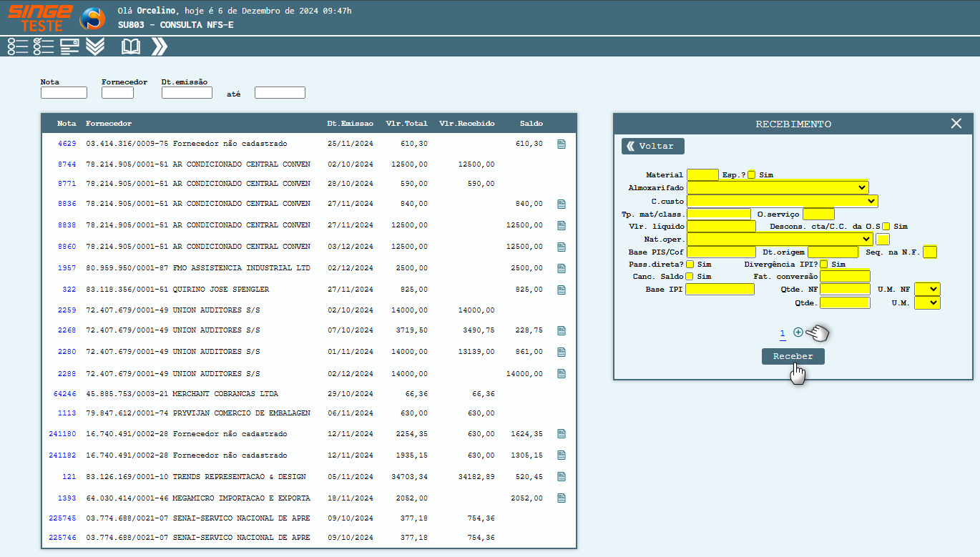
Task: Click the bullet list icon in toolbar
Action: tap(18, 47)
